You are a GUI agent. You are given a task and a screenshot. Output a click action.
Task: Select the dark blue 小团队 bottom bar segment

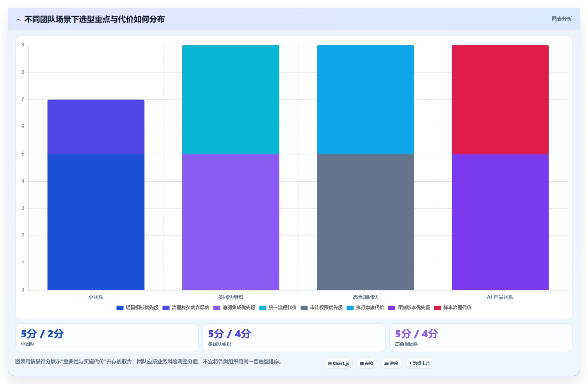(96, 222)
